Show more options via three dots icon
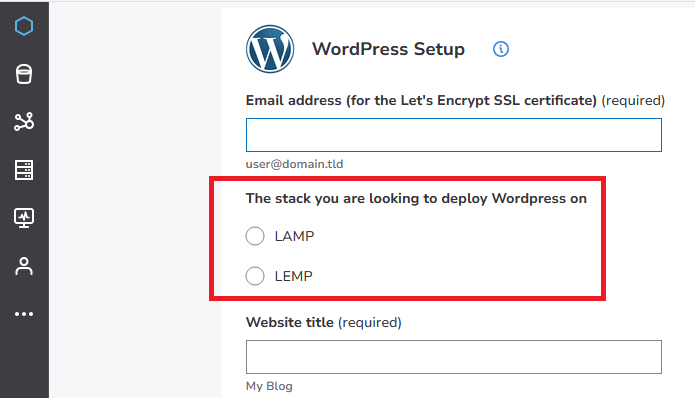695x398 pixels. (x=24, y=314)
